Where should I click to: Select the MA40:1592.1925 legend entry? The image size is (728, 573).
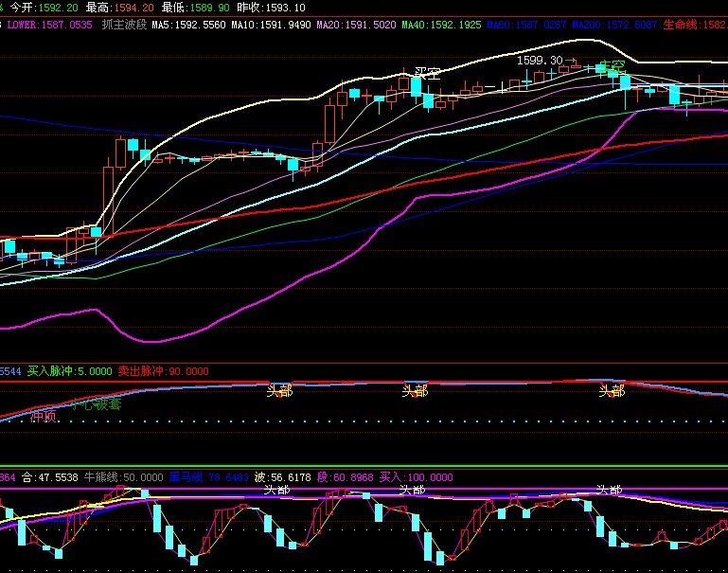point(441,25)
